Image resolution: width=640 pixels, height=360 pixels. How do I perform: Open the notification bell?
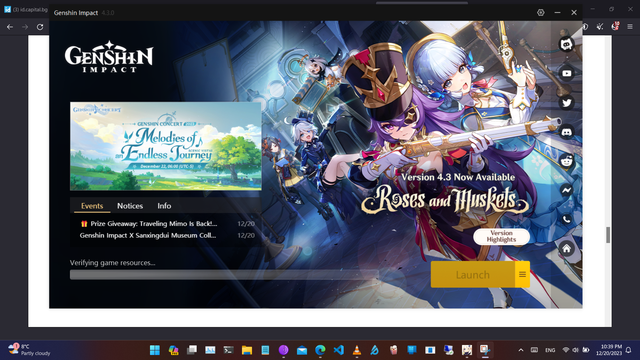629,350
